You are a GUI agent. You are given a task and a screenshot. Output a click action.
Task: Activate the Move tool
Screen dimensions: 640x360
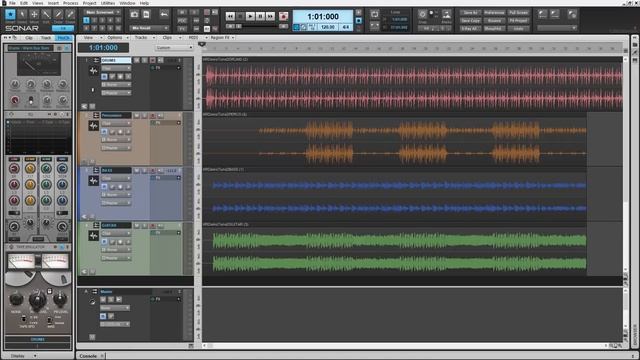point(34,15)
